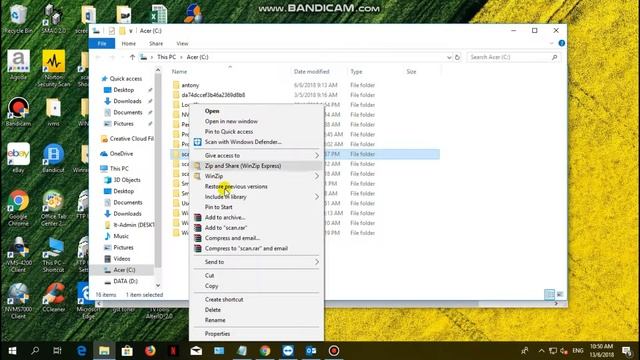Image resolution: width=640 pixels, height=360 pixels.
Task: Switch to the Share ribbon tab
Action: (x=156, y=43)
